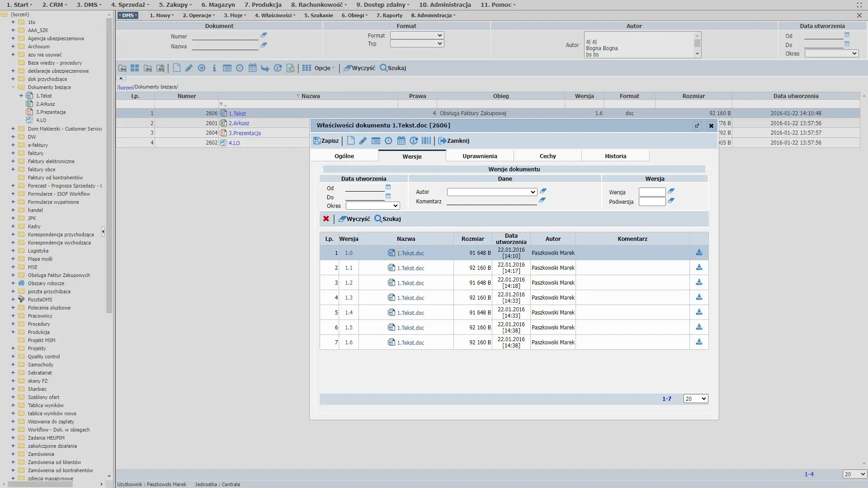
Task: Click eraser icon next to Komentarz field
Action: click(542, 200)
